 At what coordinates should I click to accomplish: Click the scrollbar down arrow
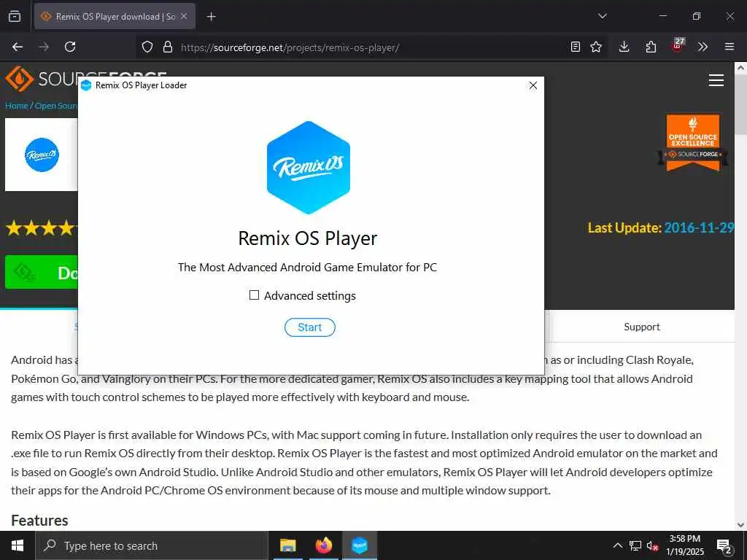741,525
